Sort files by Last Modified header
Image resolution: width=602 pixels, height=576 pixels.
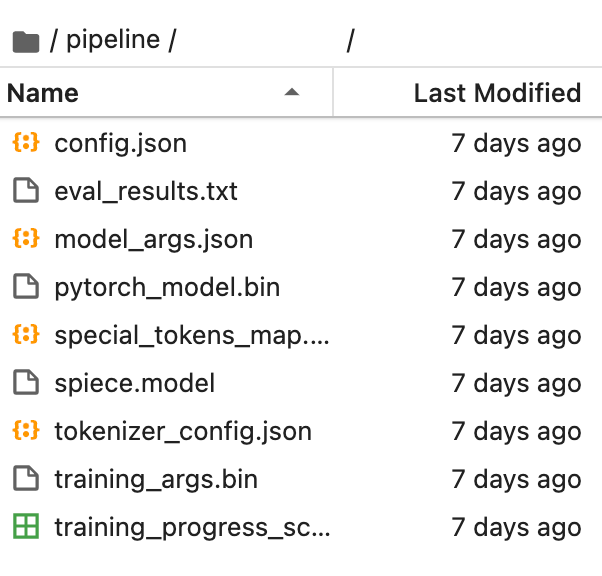(468, 92)
